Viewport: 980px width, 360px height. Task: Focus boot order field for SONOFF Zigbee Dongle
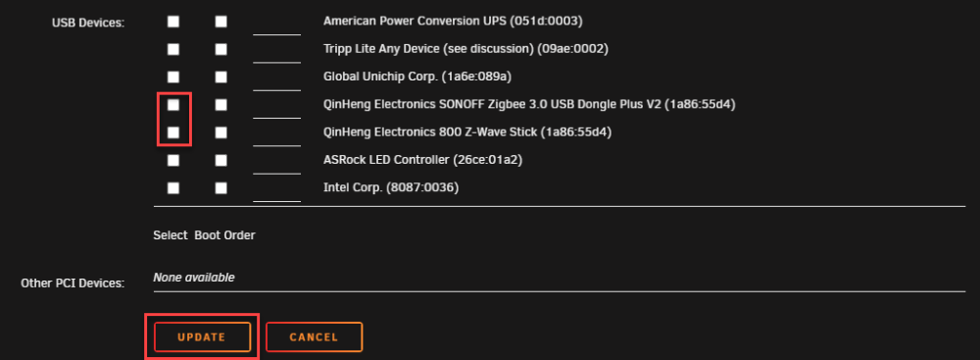click(277, 107)
